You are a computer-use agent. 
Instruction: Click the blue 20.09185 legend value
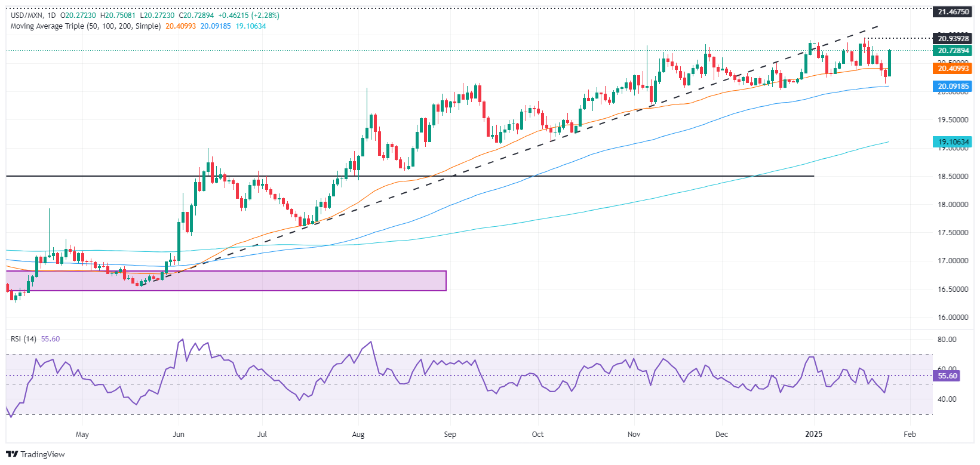point(216,26)
